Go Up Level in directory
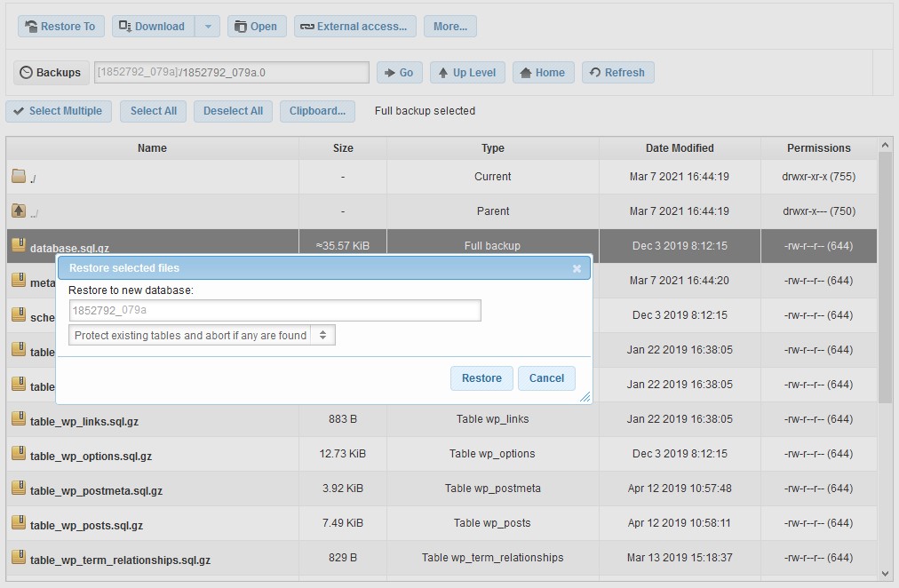Screen dimensions: 899x588 (x=467, y=73)
